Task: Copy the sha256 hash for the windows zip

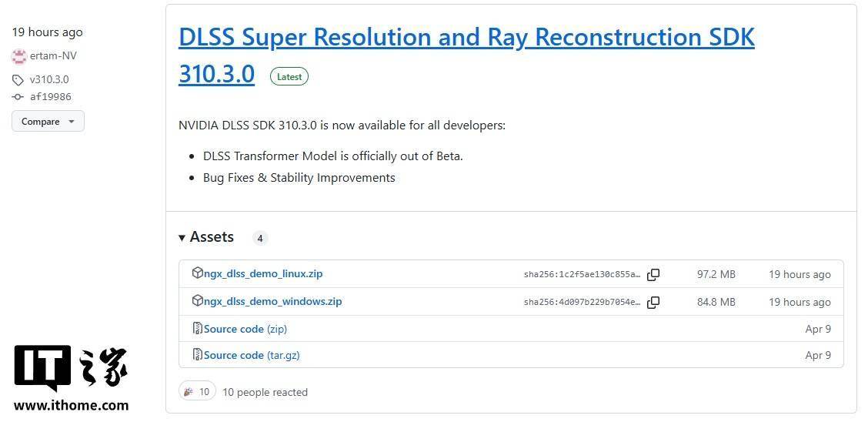Action: click(653, 303)
